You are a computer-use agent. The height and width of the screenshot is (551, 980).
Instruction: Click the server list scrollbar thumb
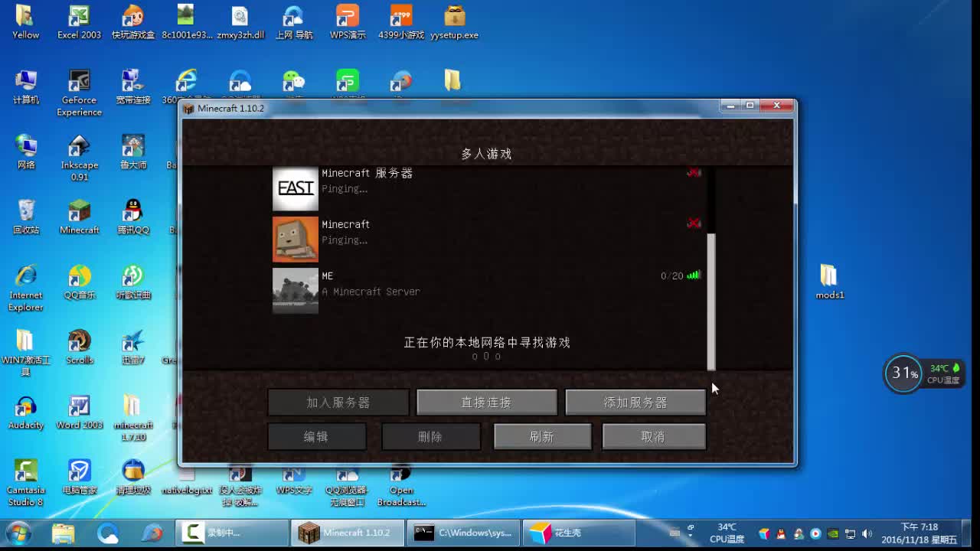click(x=711, y=302)
